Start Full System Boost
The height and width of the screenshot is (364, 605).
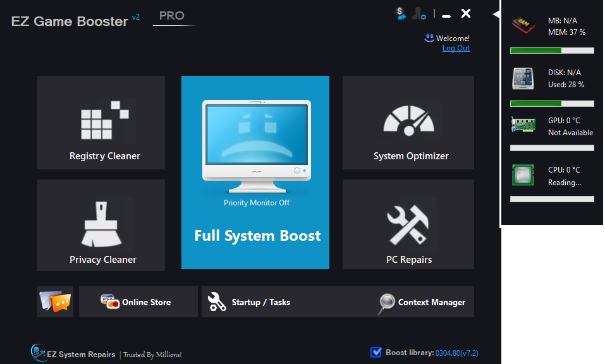click(x=255, y=173)
